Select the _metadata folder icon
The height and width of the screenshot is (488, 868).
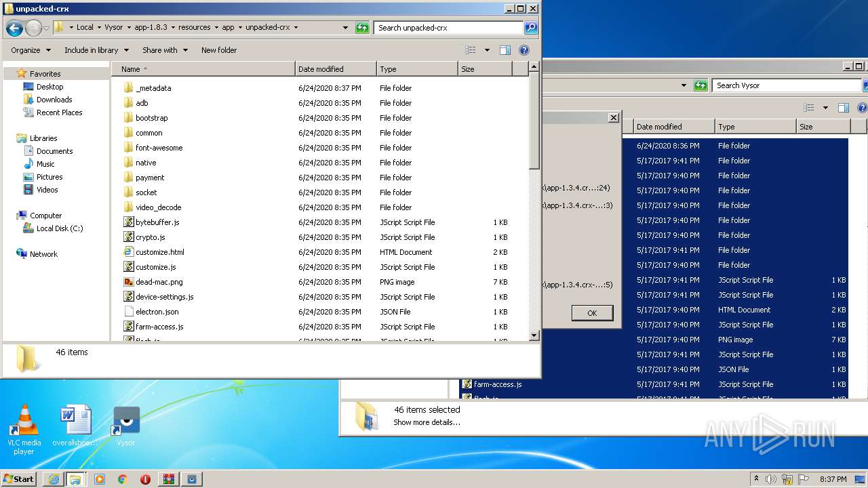coord(129,88)
